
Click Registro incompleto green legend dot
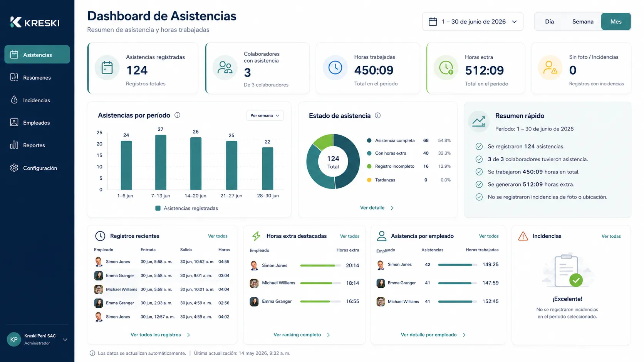(369, 166)
